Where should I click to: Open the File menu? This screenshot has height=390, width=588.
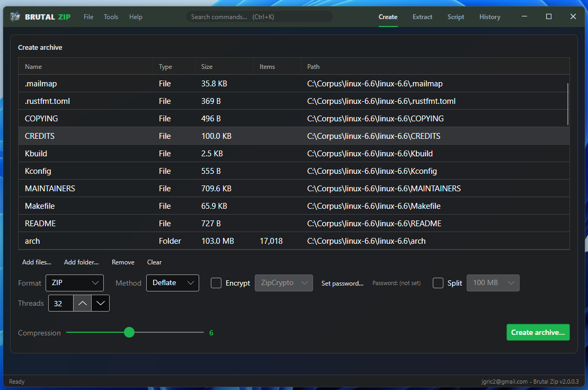[x=88, y=17]
